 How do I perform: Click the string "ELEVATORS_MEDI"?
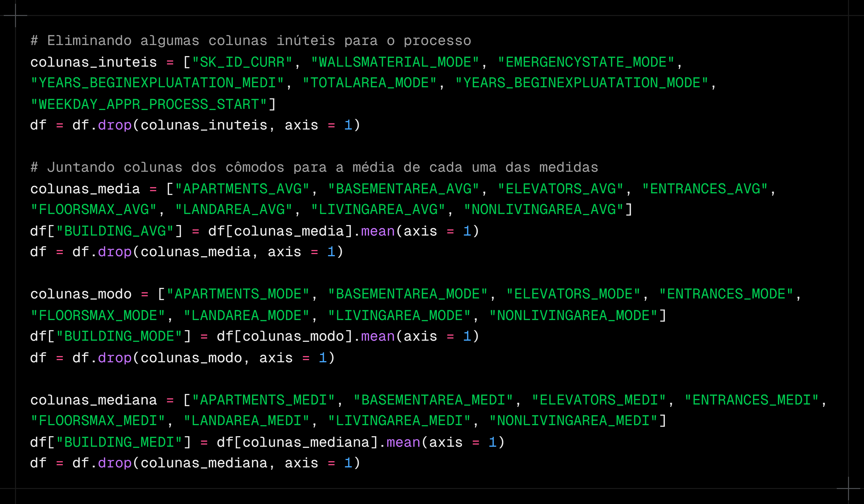coord(599,400)
